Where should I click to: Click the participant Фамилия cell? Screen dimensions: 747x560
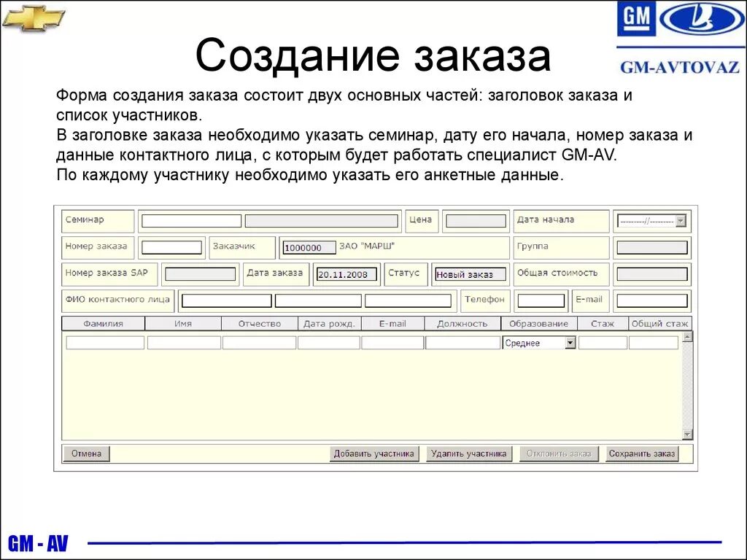(x=105, y=343)
